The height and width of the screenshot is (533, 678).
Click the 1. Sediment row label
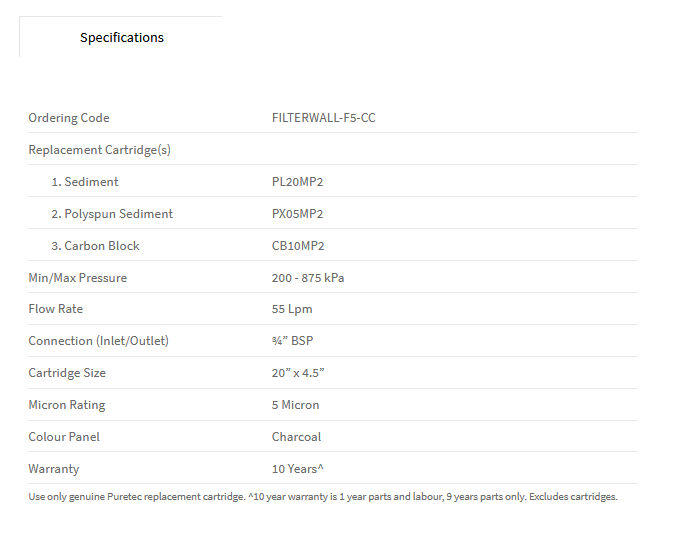85,182
